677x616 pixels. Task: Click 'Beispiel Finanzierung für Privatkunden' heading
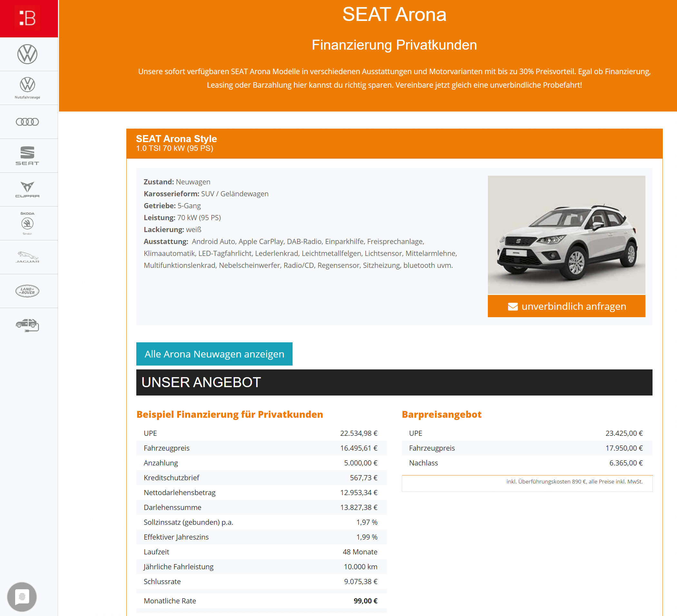pos(230,414)
